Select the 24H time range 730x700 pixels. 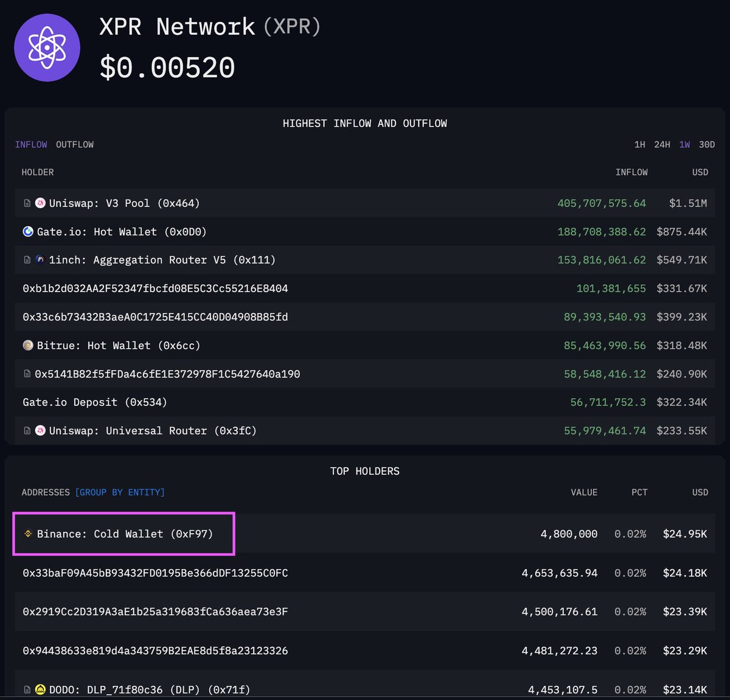tap(662, 144)
